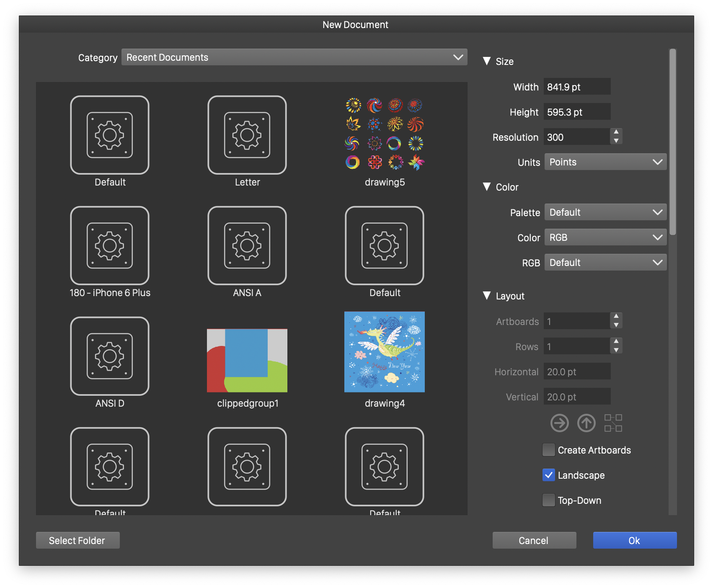Image resolution: width=713 pixels, height=588 pixels.
Task: Select the Letter preset icon
Action: [x=247, y=135]
